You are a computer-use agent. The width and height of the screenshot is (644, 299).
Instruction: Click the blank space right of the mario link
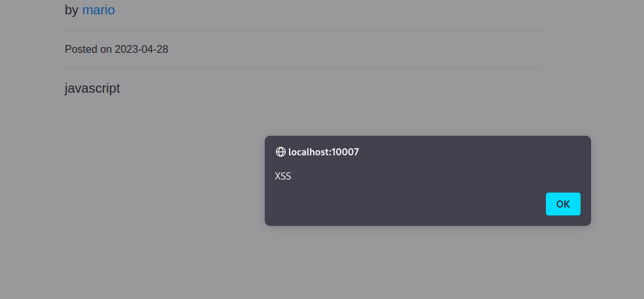pos(329,10)
